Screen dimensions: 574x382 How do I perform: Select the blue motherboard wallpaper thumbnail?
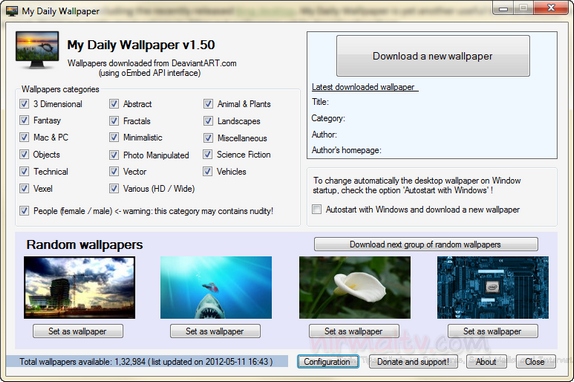[493, 287]
